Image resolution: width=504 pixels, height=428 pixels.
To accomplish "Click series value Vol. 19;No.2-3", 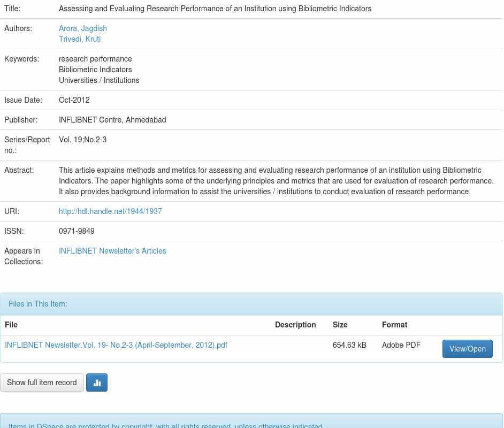I will tap(82, 140).
